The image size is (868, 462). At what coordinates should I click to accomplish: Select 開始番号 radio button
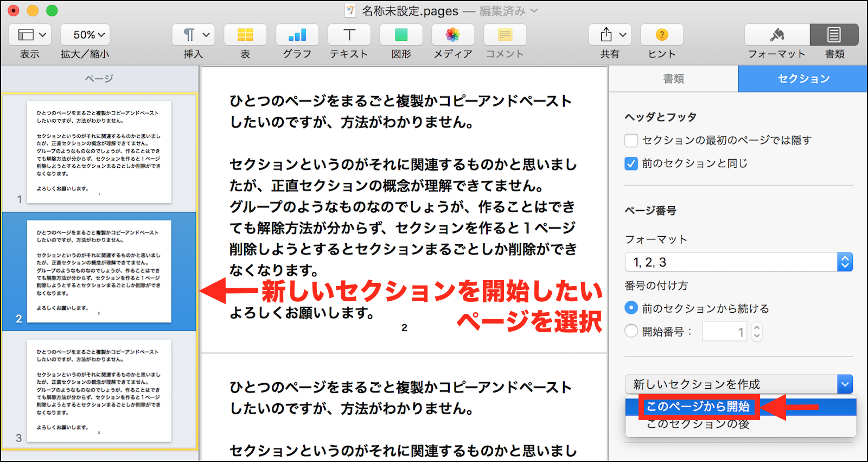[631, 331]
